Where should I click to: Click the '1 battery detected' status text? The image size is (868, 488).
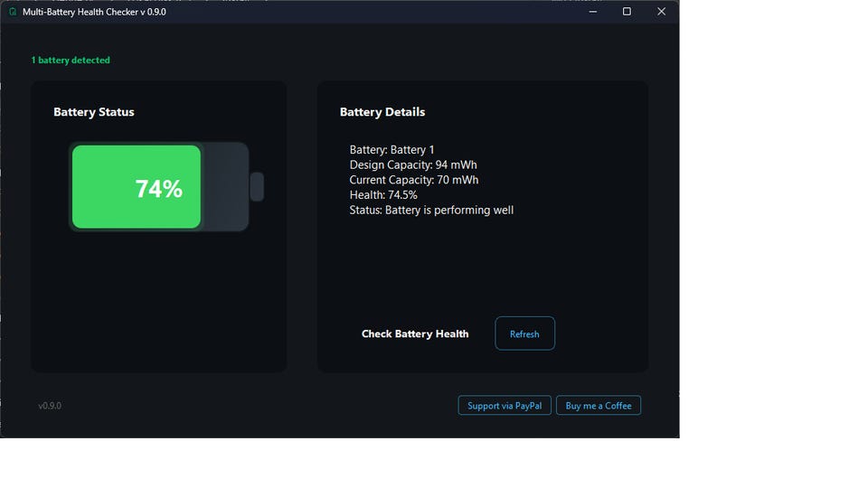(x=71, y=60)
